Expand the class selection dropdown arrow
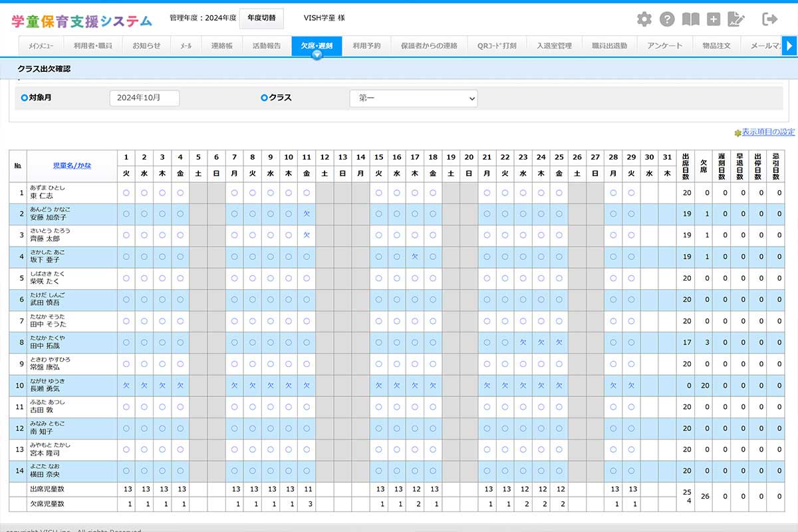This screenshot has height=532, width=798. 471,98
